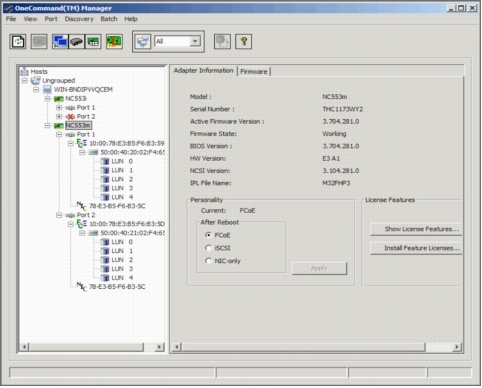Collapse the WIN-BNDIPVVQCEM host node
This screenshot has width=482, height=388.
point(36,90)
